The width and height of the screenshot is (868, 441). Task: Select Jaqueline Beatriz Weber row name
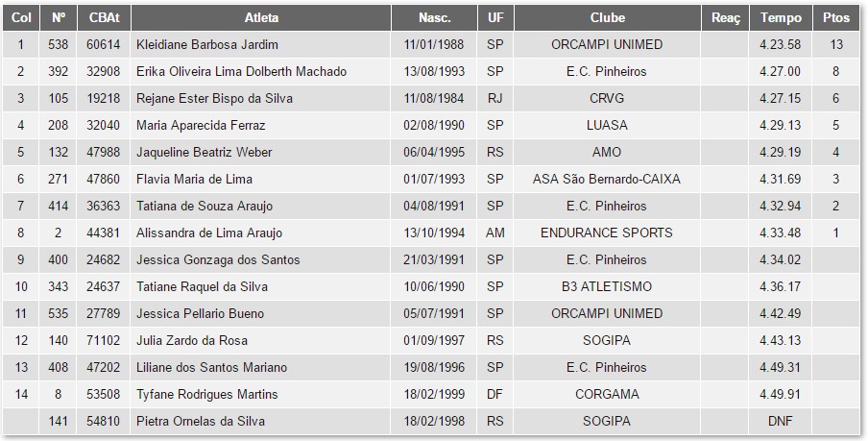205,153
